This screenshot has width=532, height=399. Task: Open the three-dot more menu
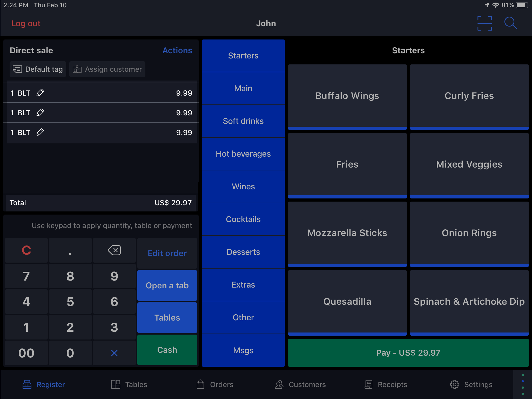(522, 384)
